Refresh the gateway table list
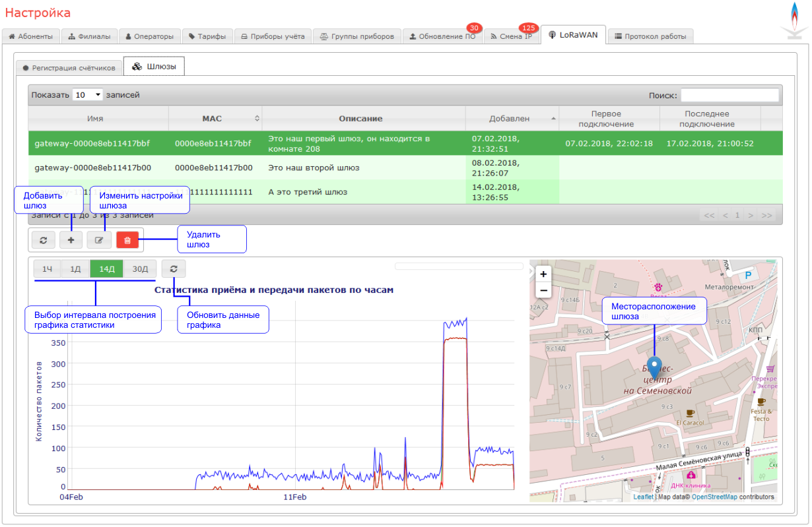This screenshot has width=812, height=527. [44, 240]
